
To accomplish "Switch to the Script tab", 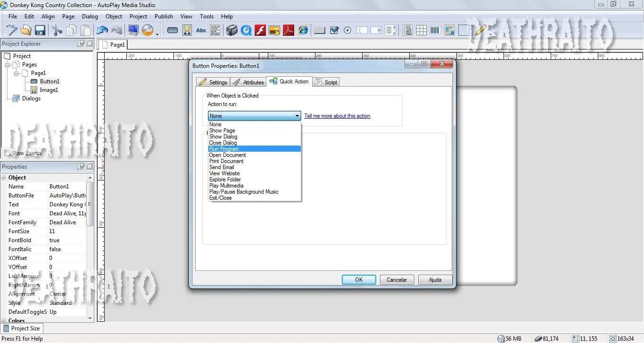I will click(x=326, y=82).
